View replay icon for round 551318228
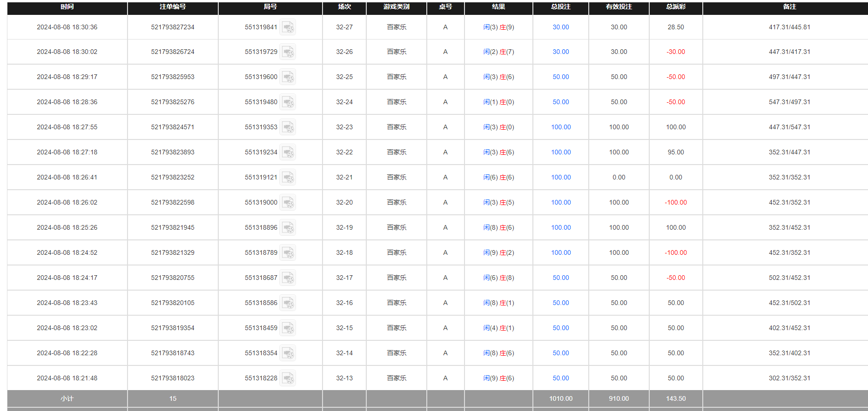 click(288, 378)
